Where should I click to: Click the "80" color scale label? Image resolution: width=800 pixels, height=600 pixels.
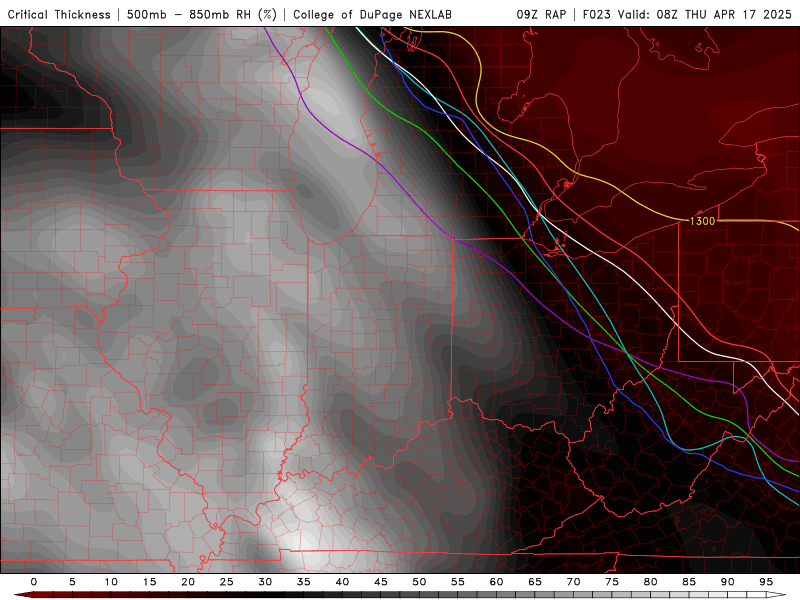point(651,582)
